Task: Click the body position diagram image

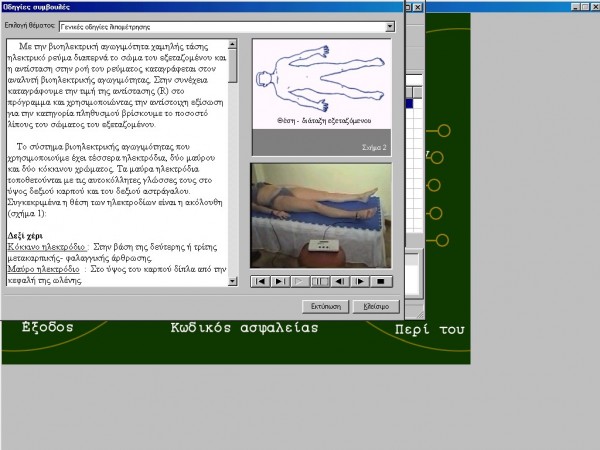Action: point(321,83)
